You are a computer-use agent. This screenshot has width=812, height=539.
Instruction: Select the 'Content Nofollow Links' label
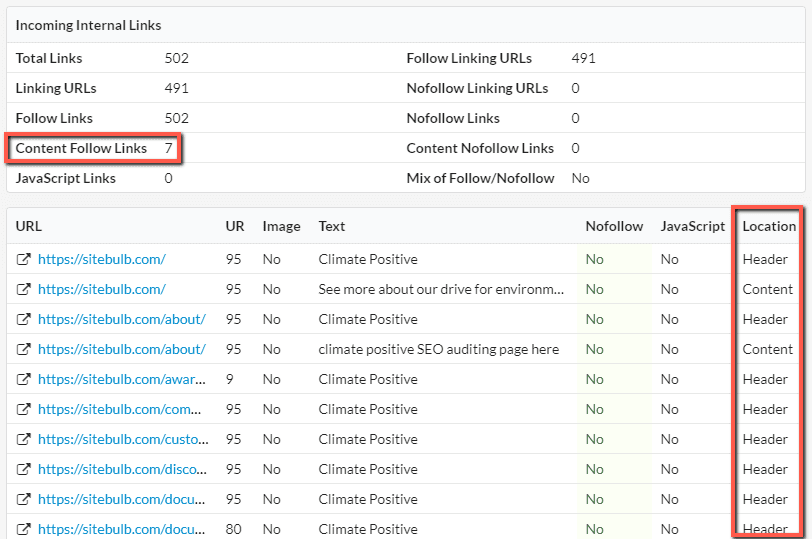[480, 148]
